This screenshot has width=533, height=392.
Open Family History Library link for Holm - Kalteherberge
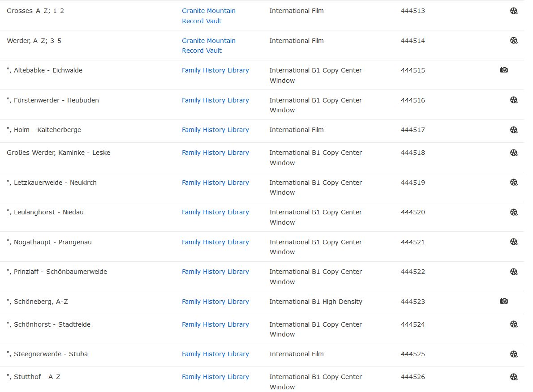tap(215, 130)
